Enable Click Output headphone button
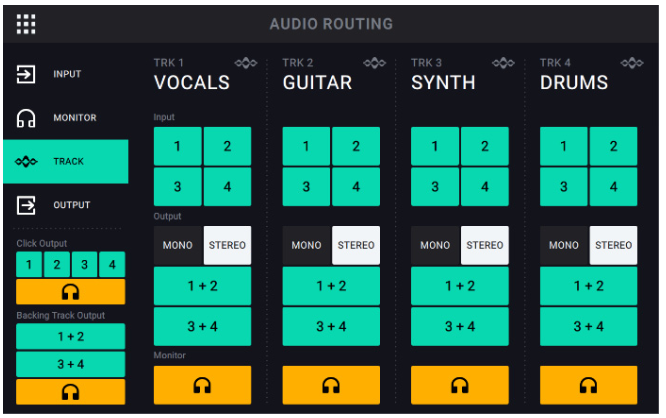The height and width of the screenshot is (418, 666). coord(71,292)
